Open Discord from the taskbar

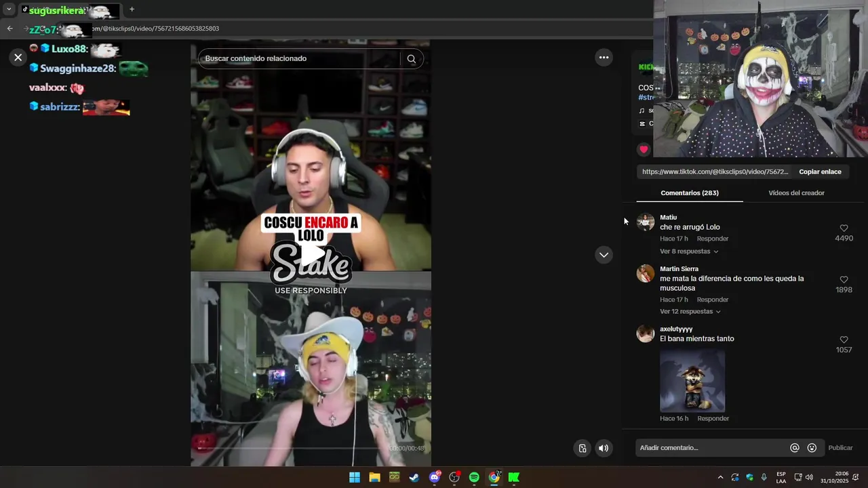(435, 477)
